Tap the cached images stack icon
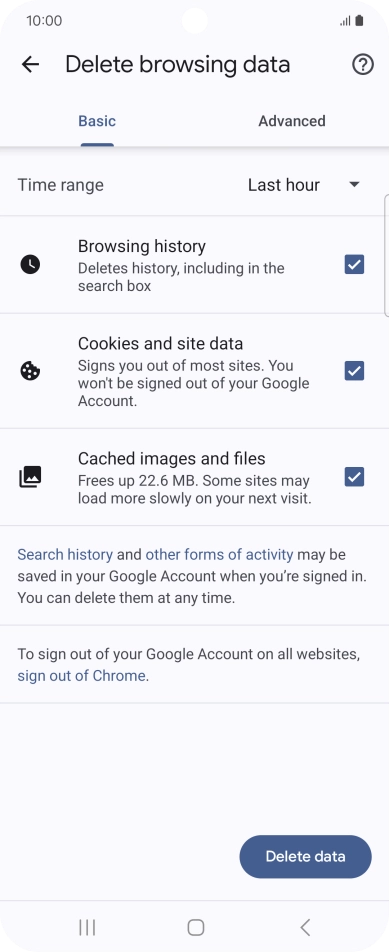The height and width of the screenshot is (952, 389). [x=30, y=477]
